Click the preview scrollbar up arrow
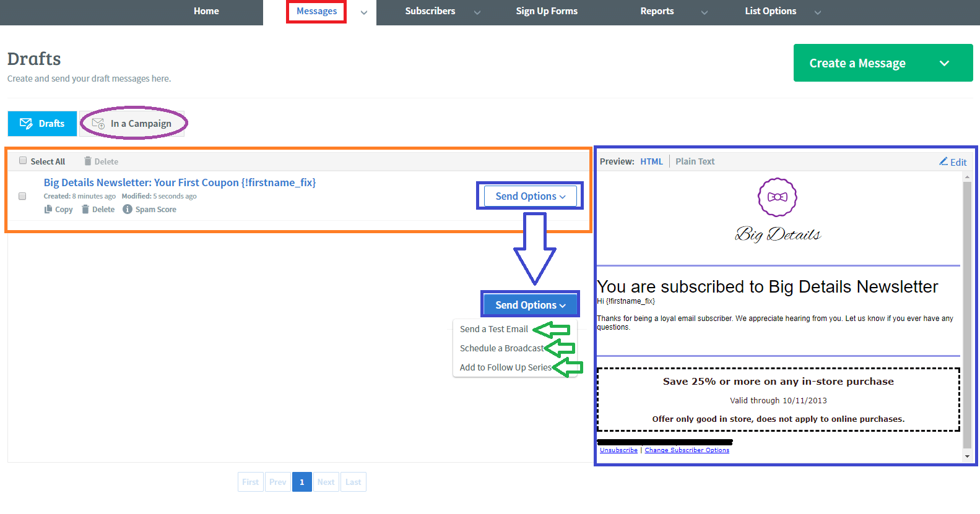 (x=967, y=177)
